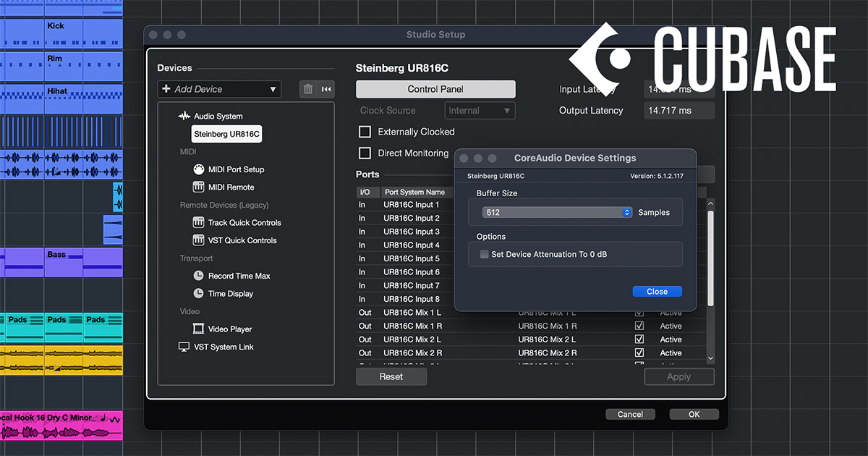Image resolution: width=868 pixels, height=456 pixels.
Task: Toggle Direct Monitoring on
Action: 365,153
